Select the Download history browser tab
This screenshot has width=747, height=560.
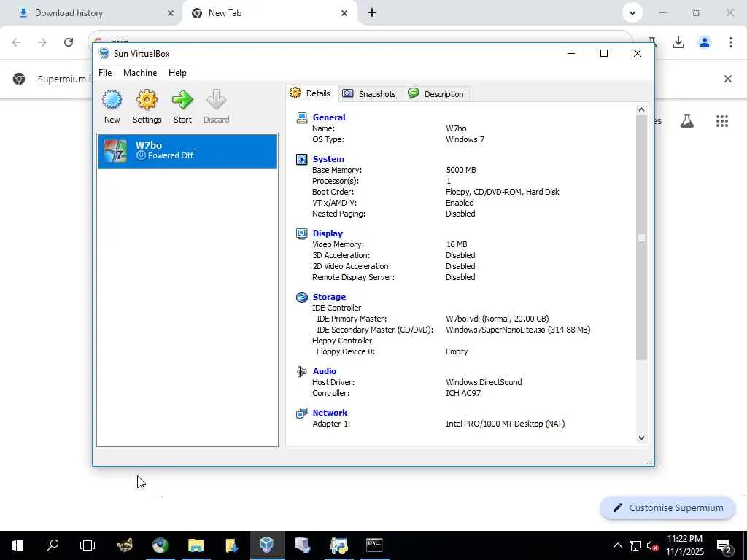[x=90, y=13]
